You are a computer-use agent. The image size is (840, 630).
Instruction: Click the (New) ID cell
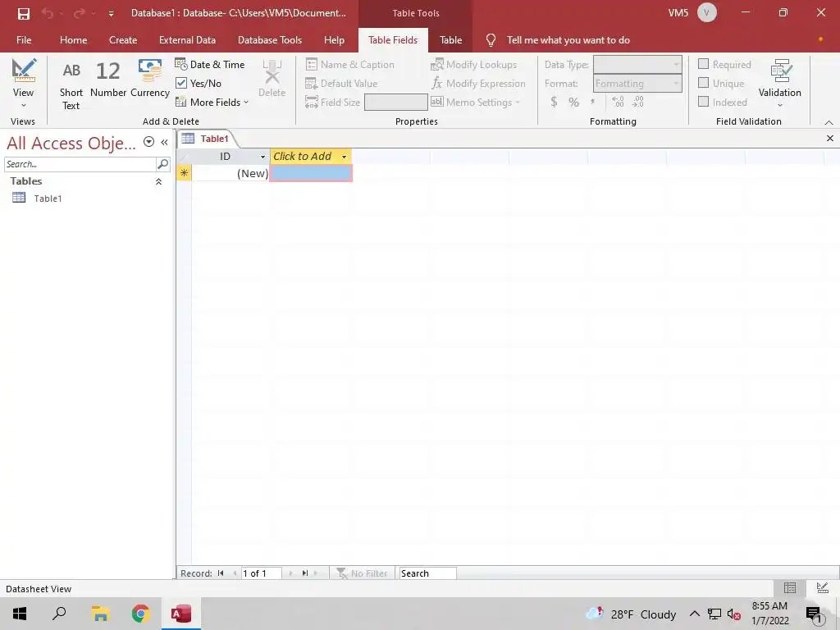tap(231, 173)
